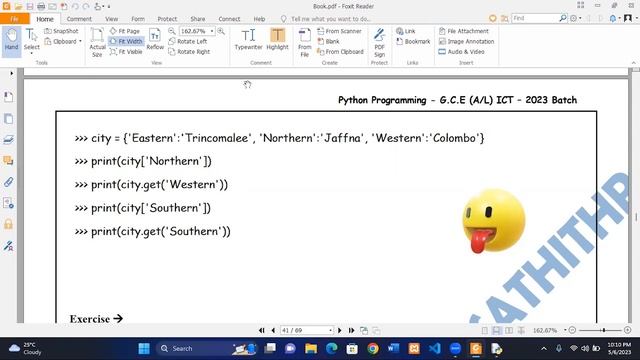Set view to Actual Size
The width and height of the screenshot is (640, 360).
point(97,42)
